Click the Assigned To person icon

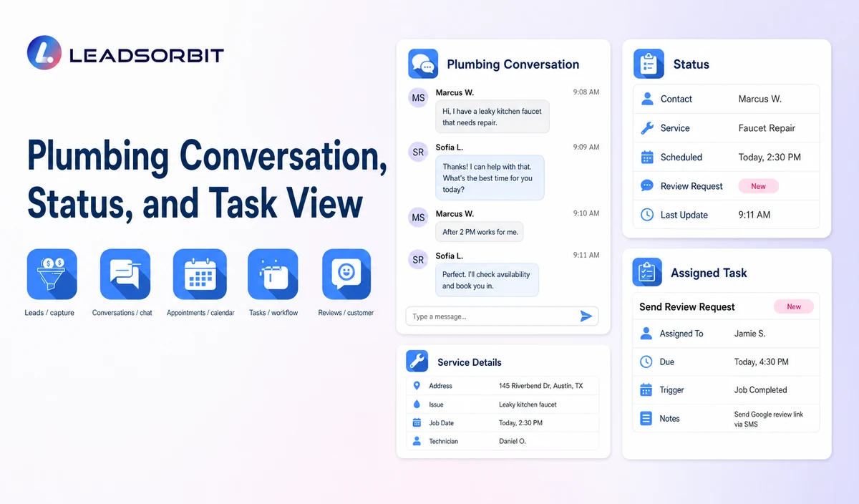(x=646, y=333)
